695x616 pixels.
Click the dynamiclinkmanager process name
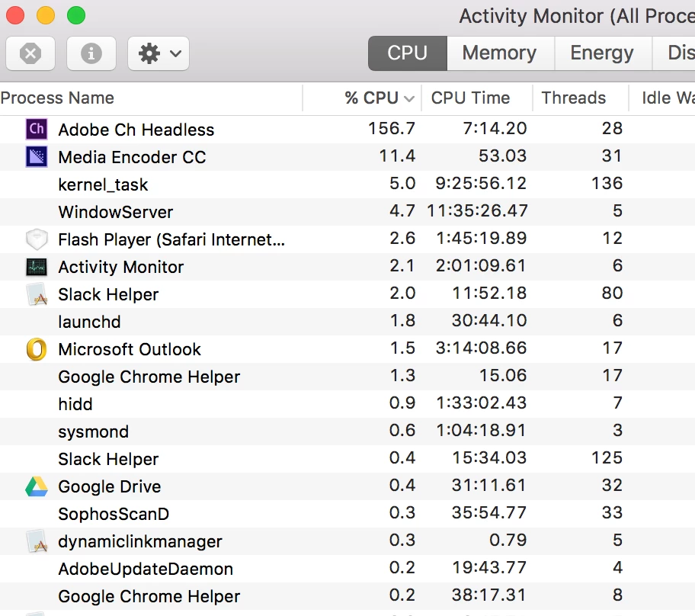(140, 541)
